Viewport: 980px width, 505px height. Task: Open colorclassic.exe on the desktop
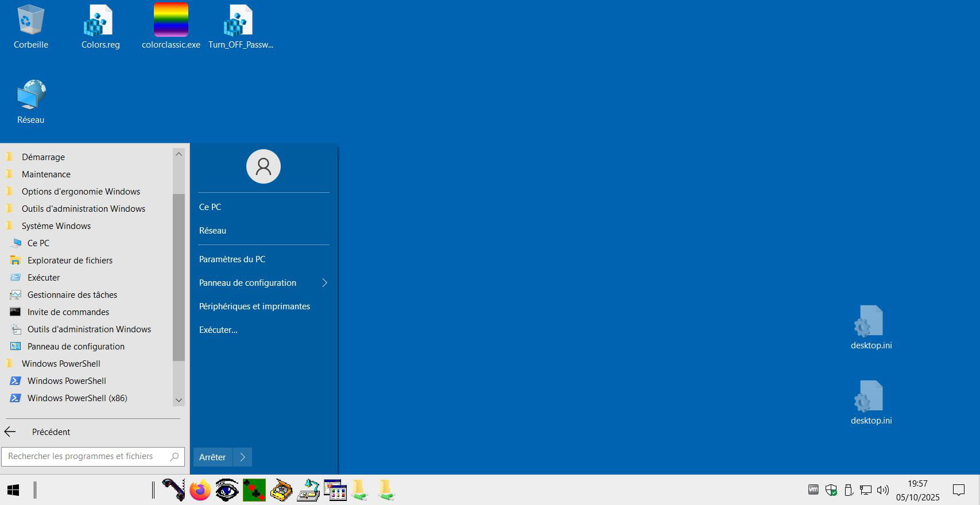coord(171,27)
